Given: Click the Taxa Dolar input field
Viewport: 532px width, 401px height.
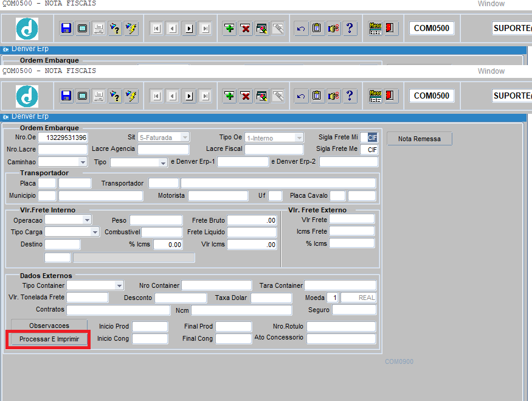Looking at the screenshot, I should [271, 298].
